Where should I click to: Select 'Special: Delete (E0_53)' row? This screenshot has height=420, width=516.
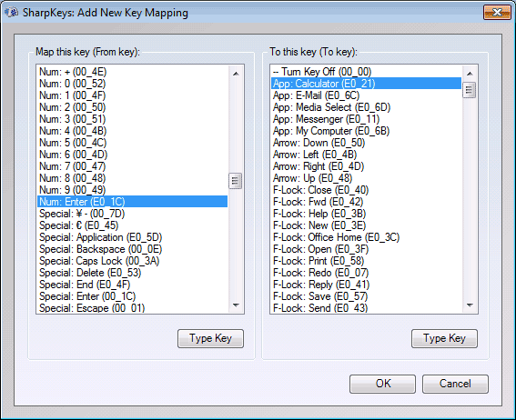[x=133, y=273]
